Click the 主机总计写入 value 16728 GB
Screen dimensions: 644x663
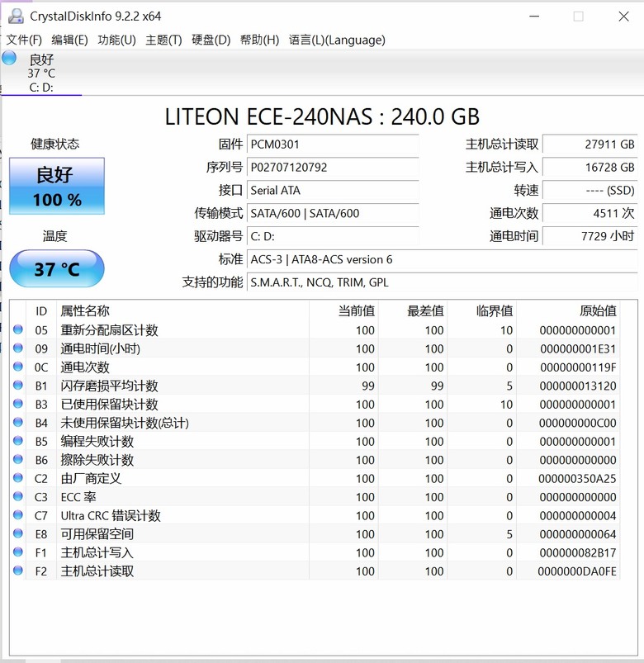(x=590, y=167)
